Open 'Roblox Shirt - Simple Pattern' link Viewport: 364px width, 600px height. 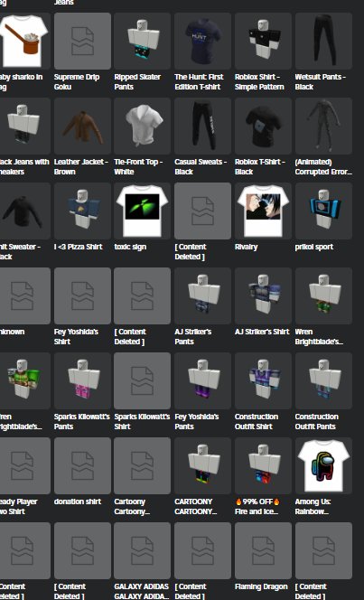click(259, 82)
